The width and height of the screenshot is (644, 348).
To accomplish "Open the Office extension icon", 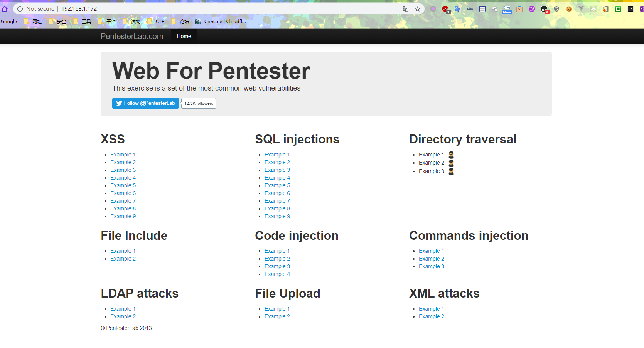I will pos(606,9).
